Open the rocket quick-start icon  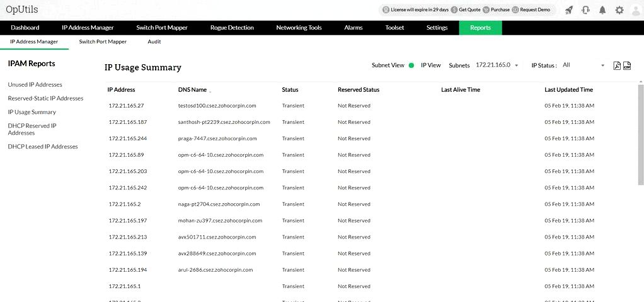point(569,10)
